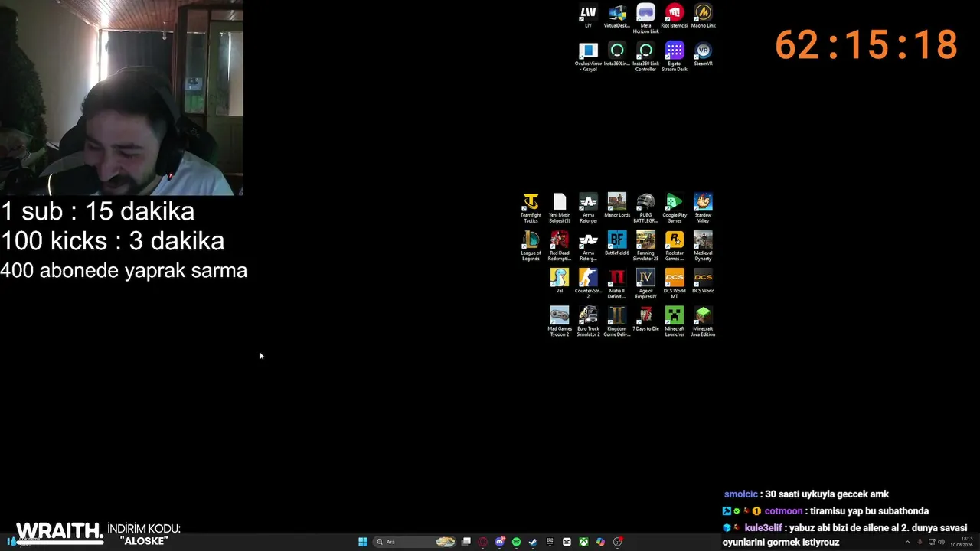
Task: Open microphone tray indicator
Action: pyautogui.click(x=920, y=542)
